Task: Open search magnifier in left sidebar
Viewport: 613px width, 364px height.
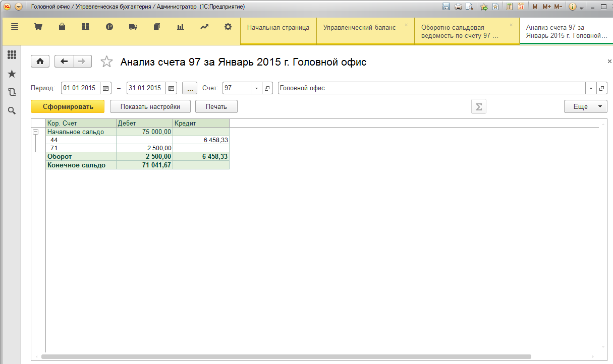Action: point(12,110)
